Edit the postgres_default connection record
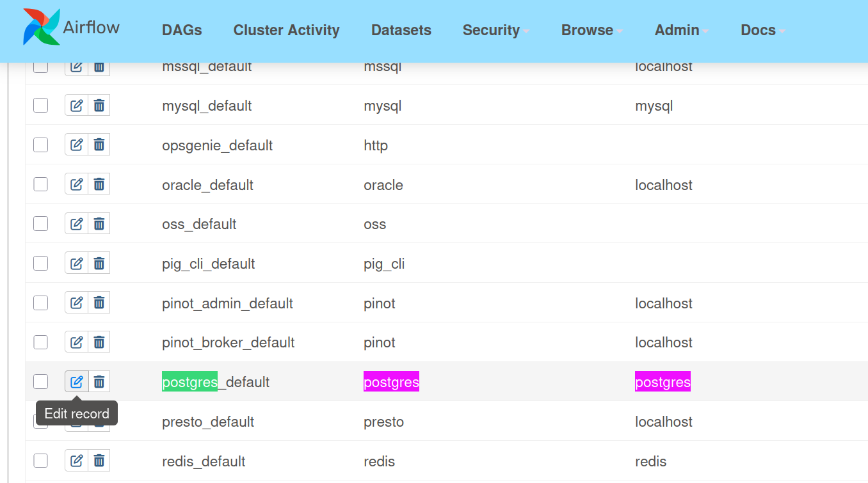This screenshot has height=483, width=868. point(77,382)
